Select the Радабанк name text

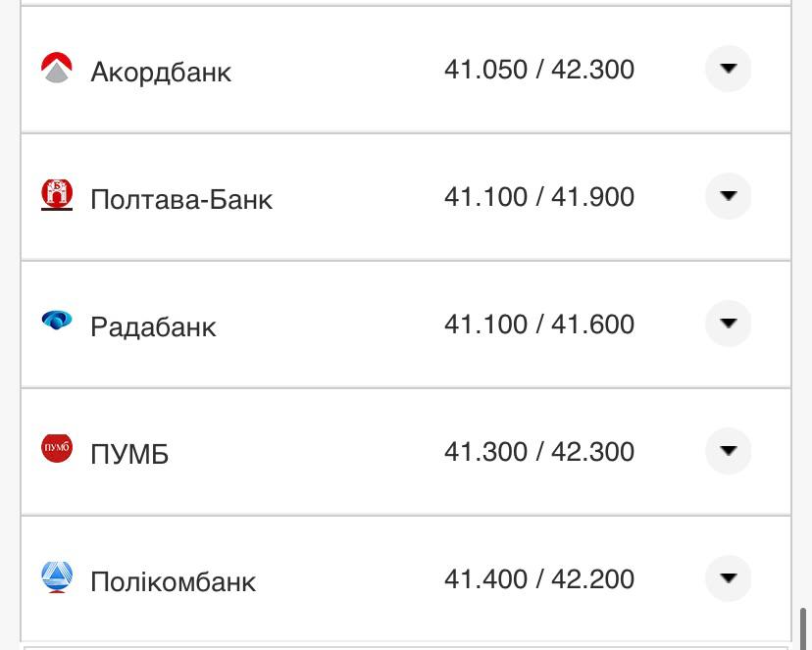153,326
